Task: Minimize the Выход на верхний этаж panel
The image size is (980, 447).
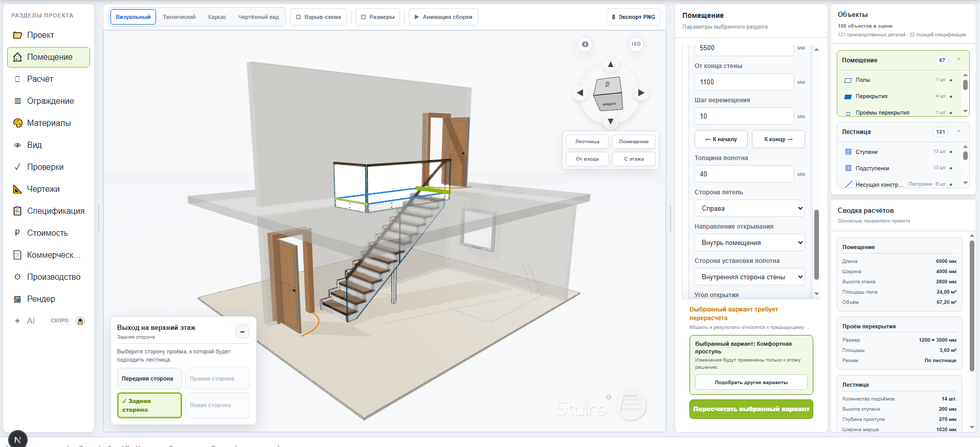Action: pyautogui.click(x=242, y=332)
